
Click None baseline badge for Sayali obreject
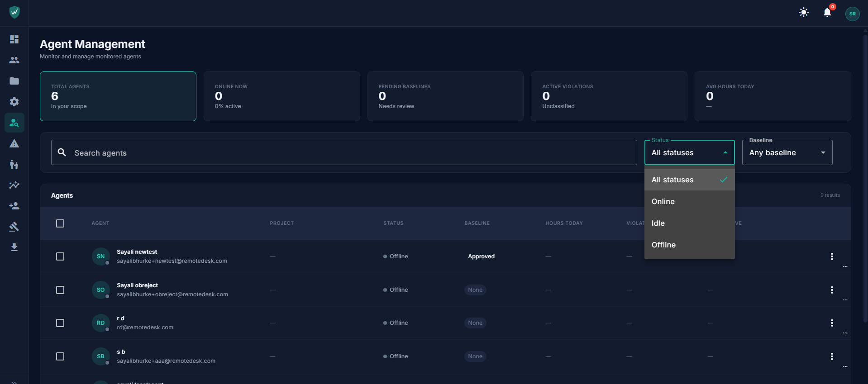[x=475, y=290]
